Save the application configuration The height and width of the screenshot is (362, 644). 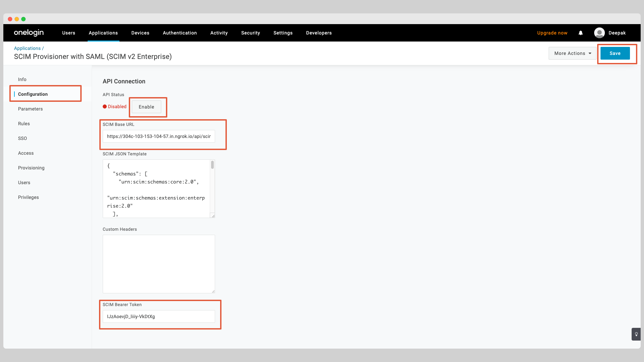615,53
